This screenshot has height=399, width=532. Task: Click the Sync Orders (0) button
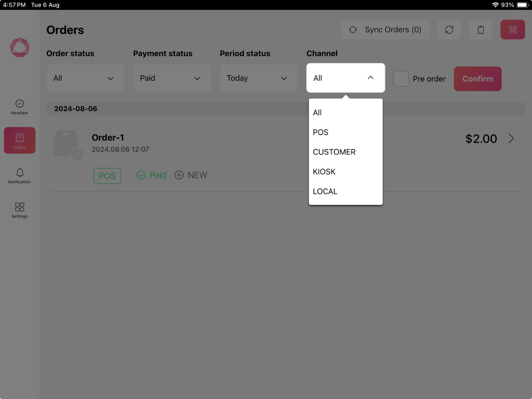pyautogui.click(x=385, y=30)
